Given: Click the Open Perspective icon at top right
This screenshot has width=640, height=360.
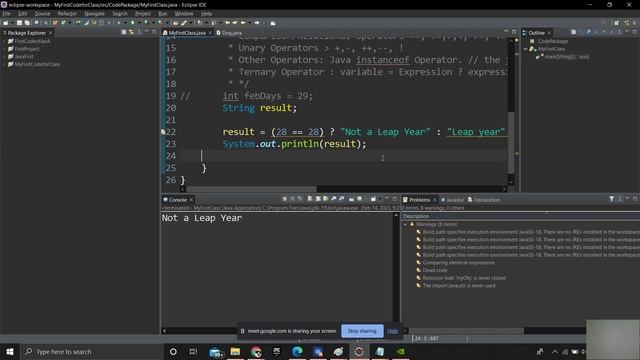Looking at the screenshot, I should 616,23.
